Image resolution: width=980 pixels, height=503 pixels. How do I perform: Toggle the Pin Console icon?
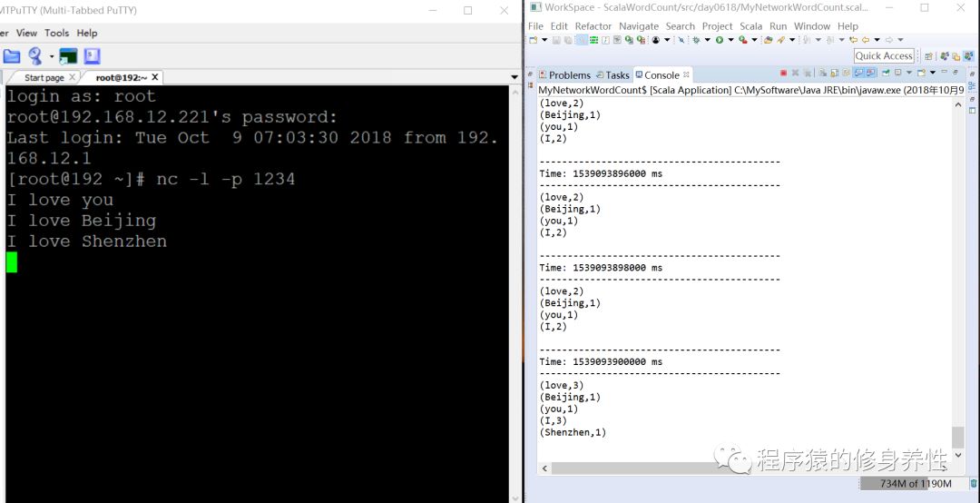click(885, 74)
